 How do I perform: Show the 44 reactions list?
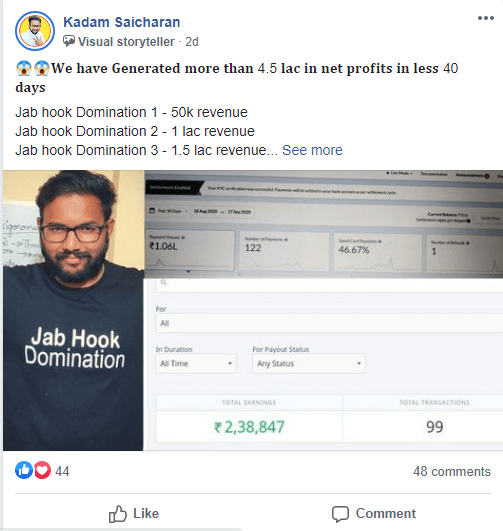(62, 471)
